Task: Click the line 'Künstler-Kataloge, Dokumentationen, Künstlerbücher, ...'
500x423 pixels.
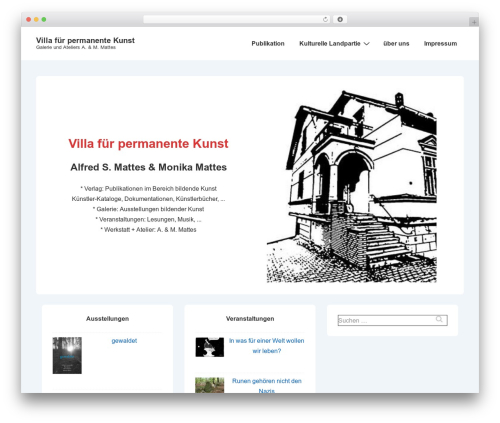Action: click(148, 199)
